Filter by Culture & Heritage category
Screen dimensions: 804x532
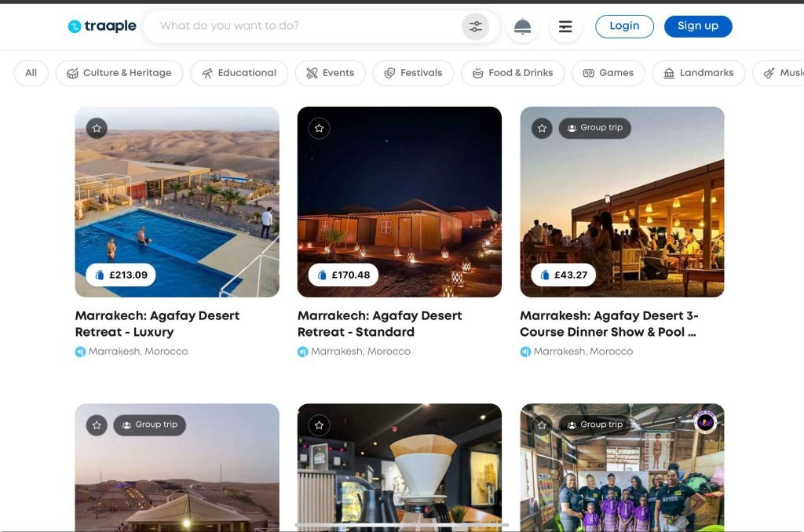119,73
